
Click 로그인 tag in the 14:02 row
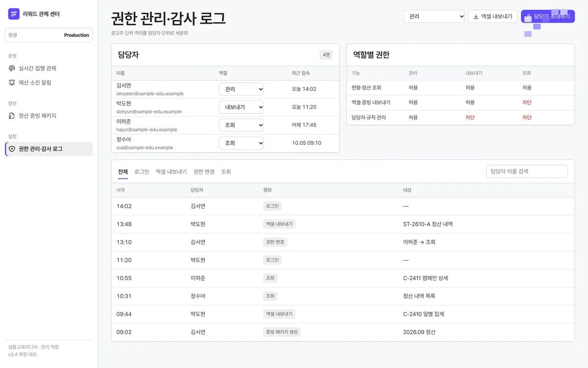click(x=272, y=206)
